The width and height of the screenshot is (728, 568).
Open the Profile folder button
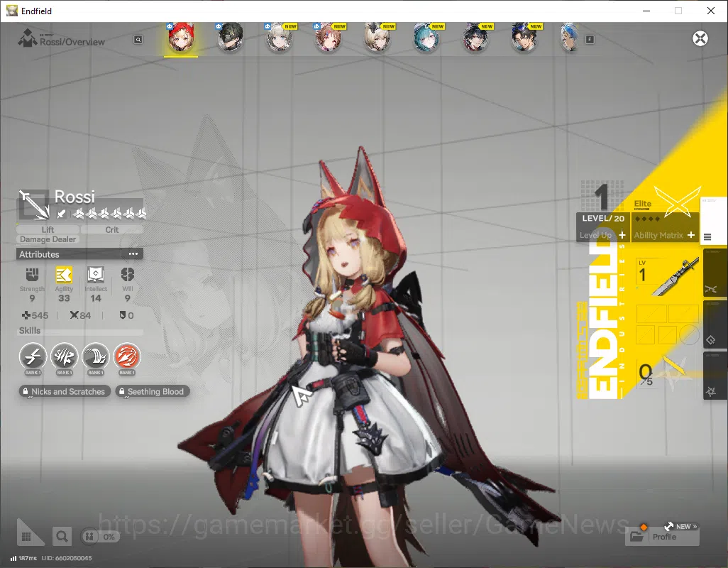(662, 537)
